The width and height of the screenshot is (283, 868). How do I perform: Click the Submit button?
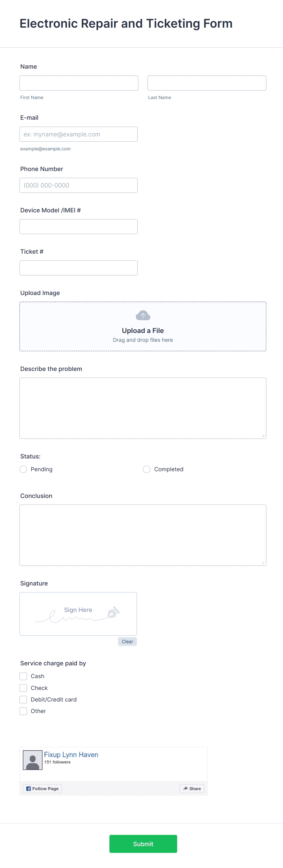tap(143, 844)
